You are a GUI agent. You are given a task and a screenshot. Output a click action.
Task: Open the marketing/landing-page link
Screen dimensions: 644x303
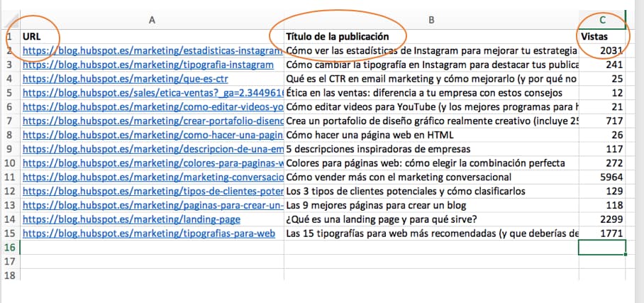pos(131,219)
